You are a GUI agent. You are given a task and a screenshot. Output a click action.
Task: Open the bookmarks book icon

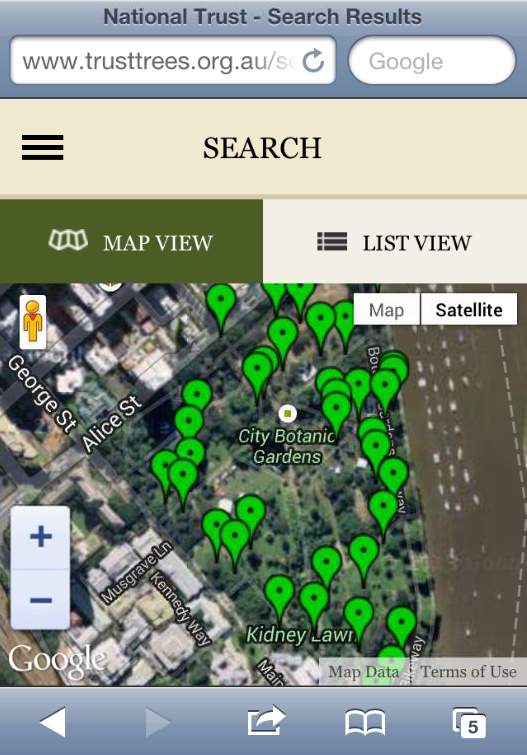click(x=365, y=723)
